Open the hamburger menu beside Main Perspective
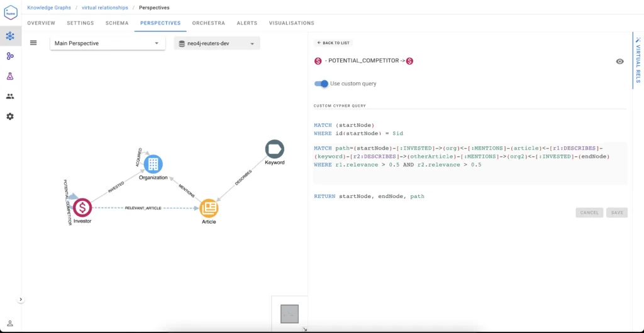 pos(34,43)
